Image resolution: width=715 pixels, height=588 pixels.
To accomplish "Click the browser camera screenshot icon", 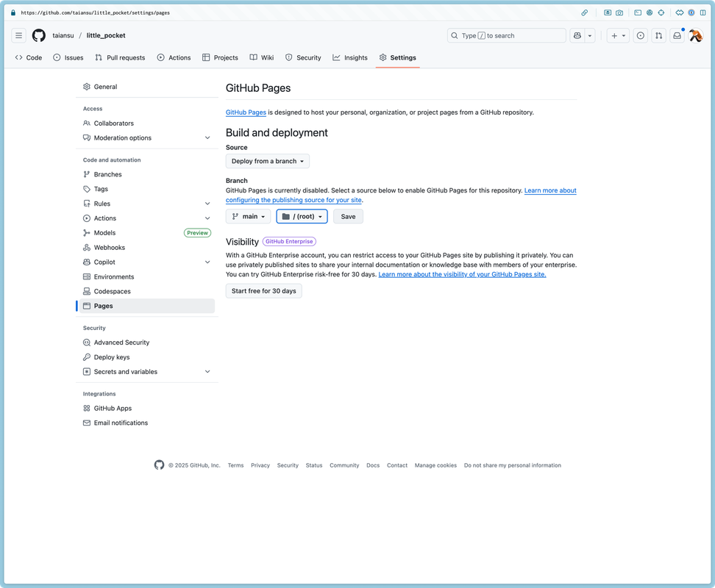I will pos(619,12).
